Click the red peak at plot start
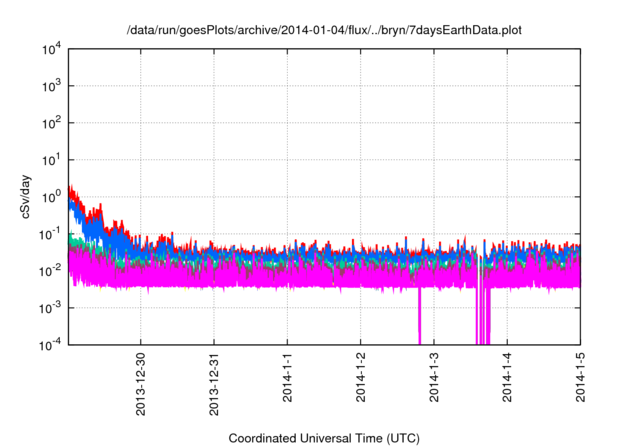This screenshot has width=640, height=448. pyautogui.click(x=72, y=192)
